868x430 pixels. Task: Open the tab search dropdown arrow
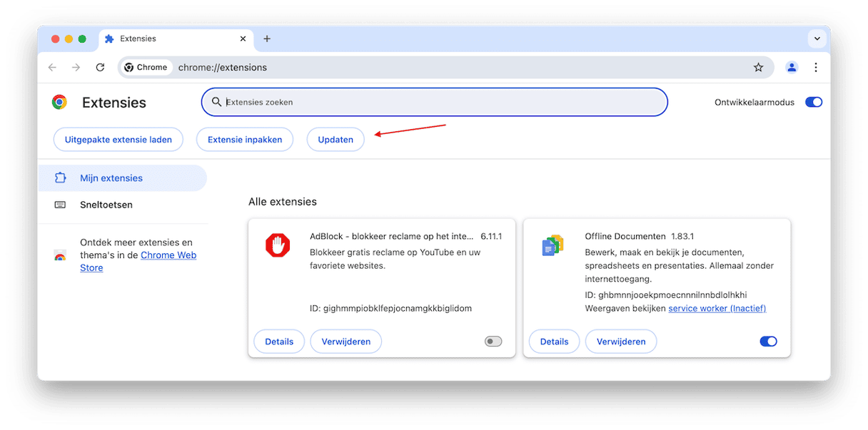point(816,39)
